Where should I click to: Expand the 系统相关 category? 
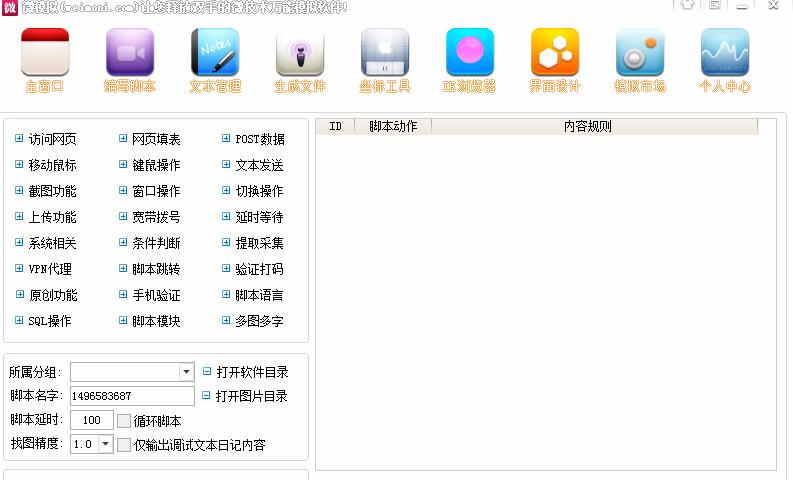[x=19, y=242]
